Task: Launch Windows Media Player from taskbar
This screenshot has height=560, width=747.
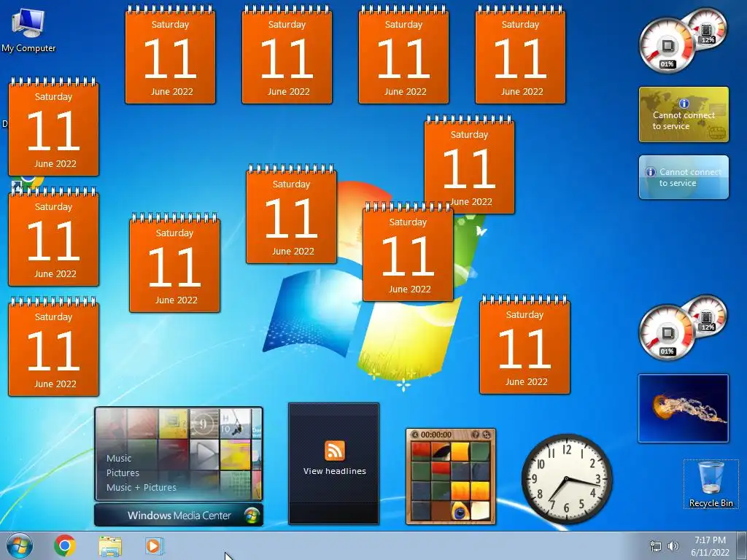Action: [154, 546]
